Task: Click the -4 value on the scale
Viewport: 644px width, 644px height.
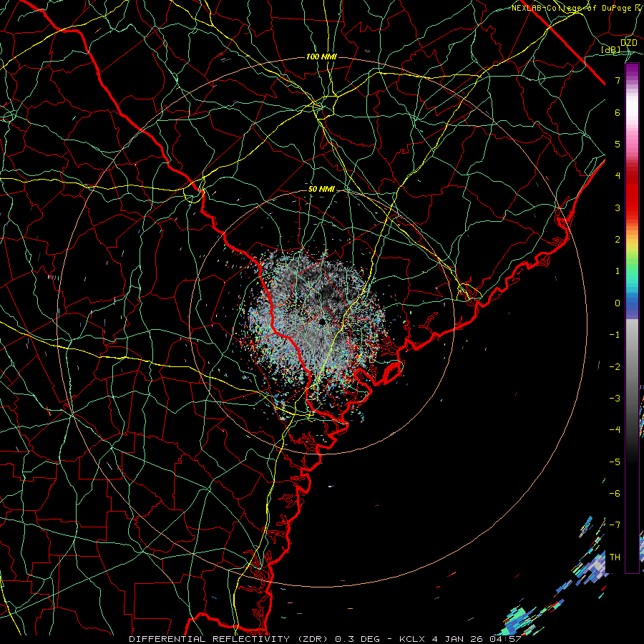Action: click(615, 430)
